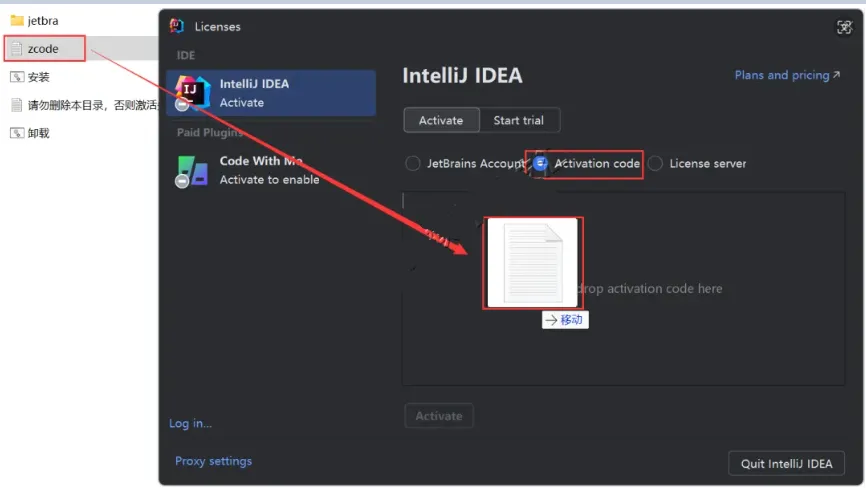
Task: Click the zcode file icon in file explorer
Action: [17, 49]
